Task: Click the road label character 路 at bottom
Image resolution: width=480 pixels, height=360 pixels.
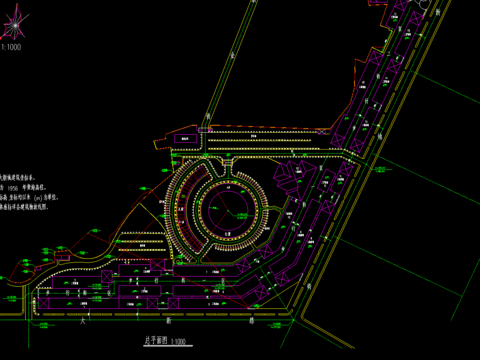Action: (x=251, y=321)
